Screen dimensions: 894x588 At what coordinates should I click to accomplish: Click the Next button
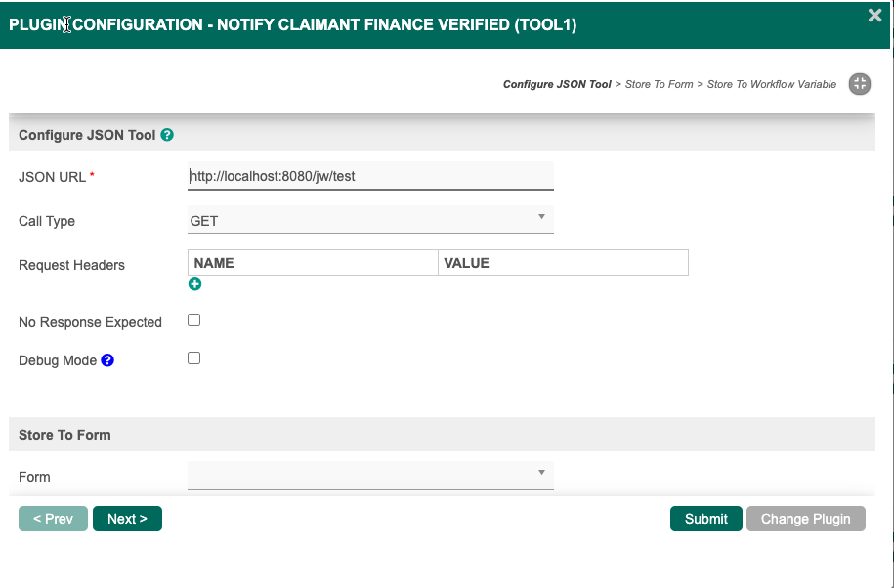coord(127,519)
